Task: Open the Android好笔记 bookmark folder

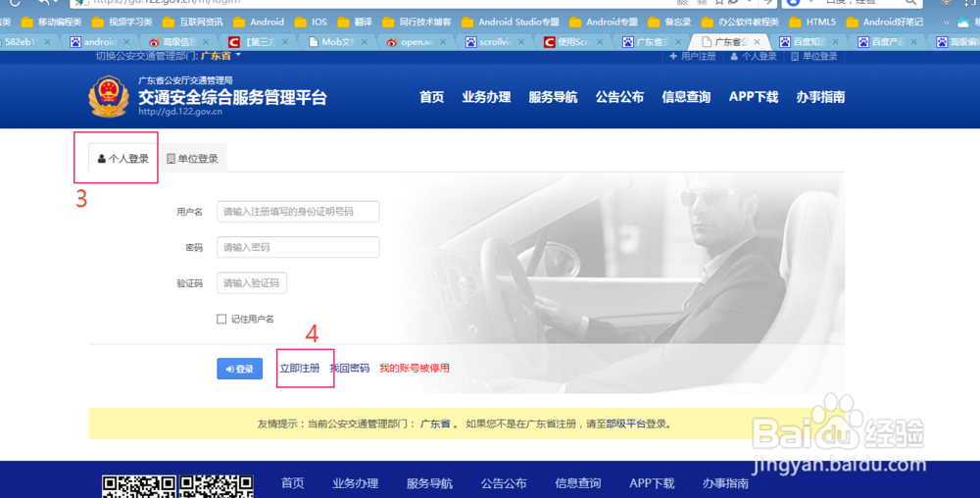Action: point(884,22)
